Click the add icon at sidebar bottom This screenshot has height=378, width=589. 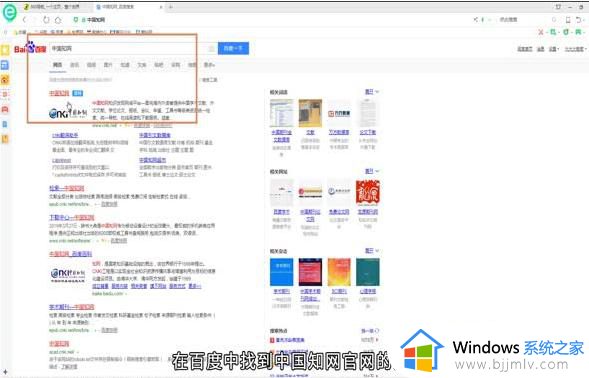coord(5,372)
